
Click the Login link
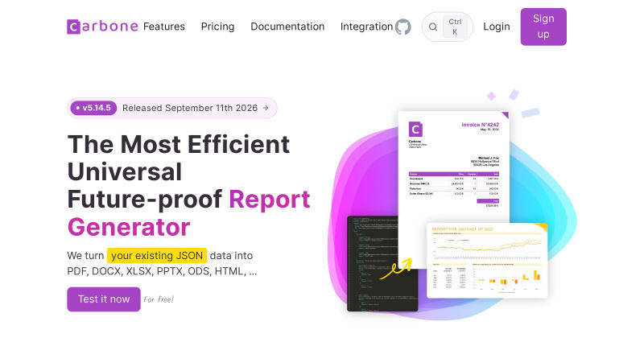[496, 27]
